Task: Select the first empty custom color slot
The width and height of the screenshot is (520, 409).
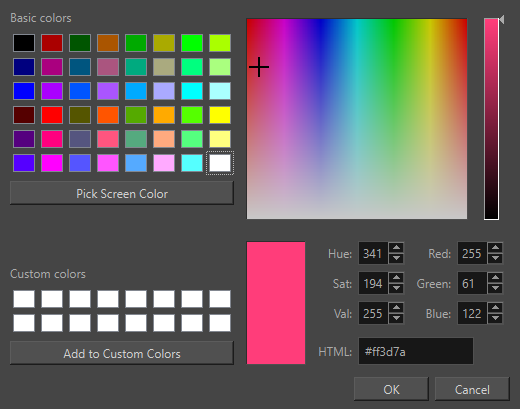Action: tap(24, 299)
